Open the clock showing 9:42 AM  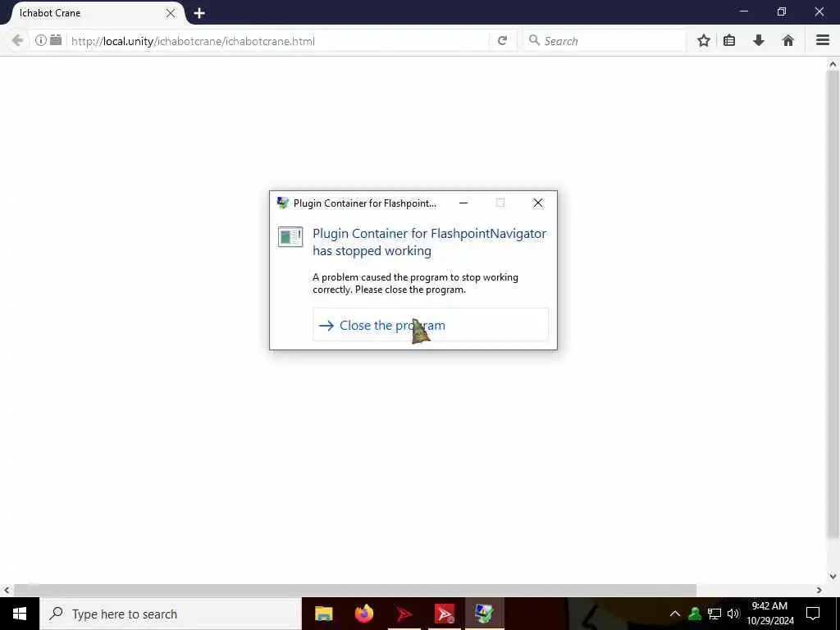769,614
